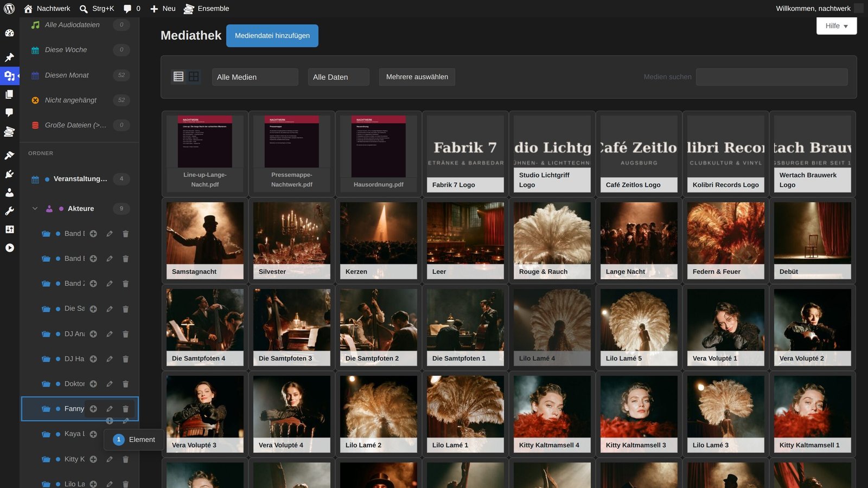Open the Kitty Kaltmamsell 4 photo
This screenshot has height=488, width=868.
pos(552,414)
